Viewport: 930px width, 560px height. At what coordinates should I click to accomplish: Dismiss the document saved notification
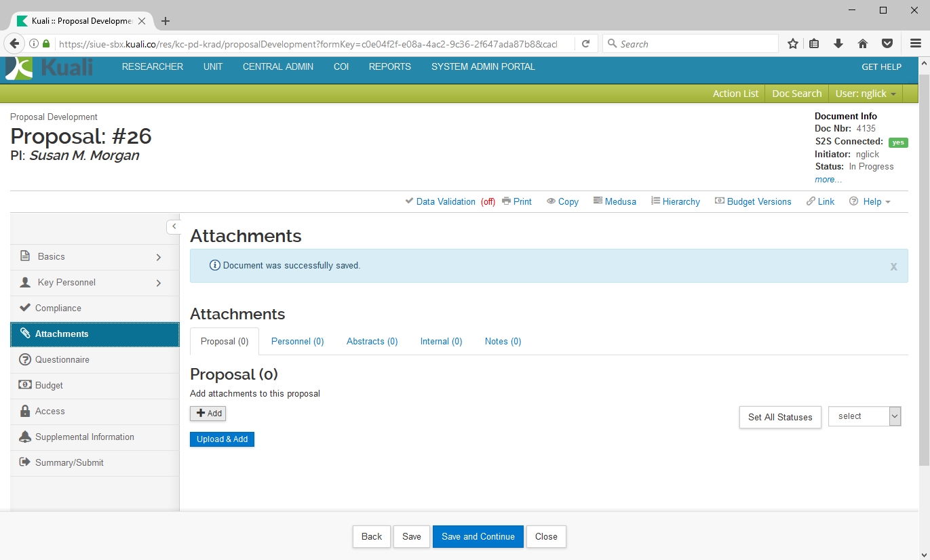coord(893,266)
